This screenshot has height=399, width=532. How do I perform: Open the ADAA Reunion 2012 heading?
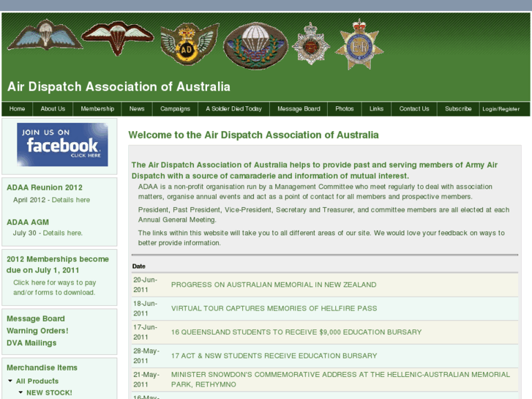45,187
